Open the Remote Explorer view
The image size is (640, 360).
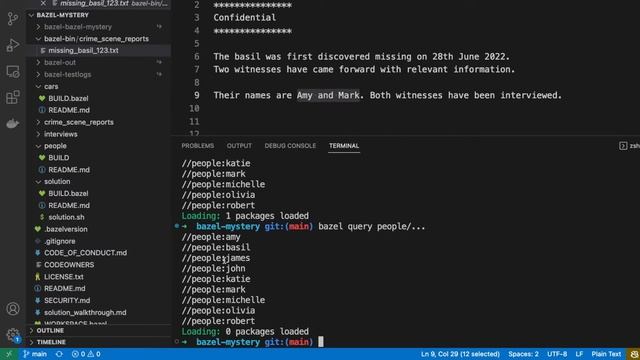[13, 71]
